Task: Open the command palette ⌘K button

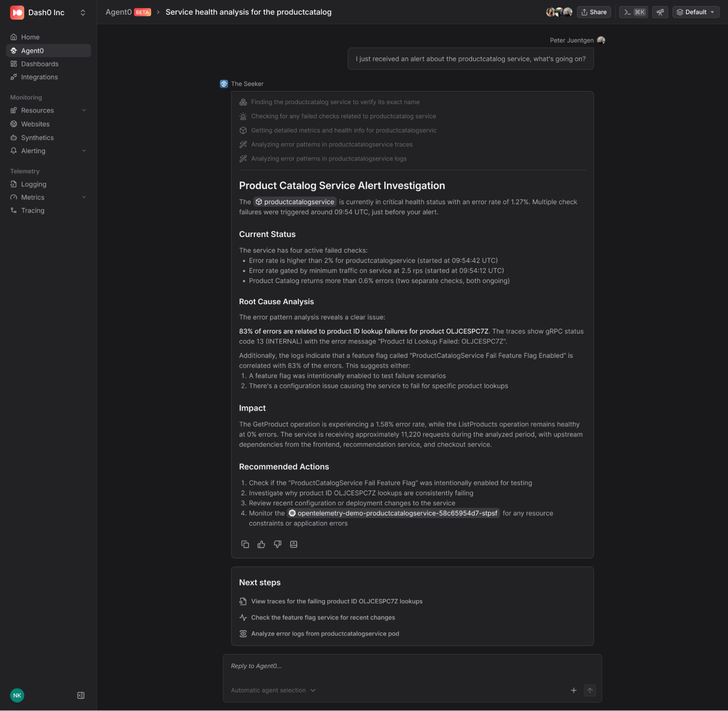Action: pyautogui.click(x=634, y=12)
